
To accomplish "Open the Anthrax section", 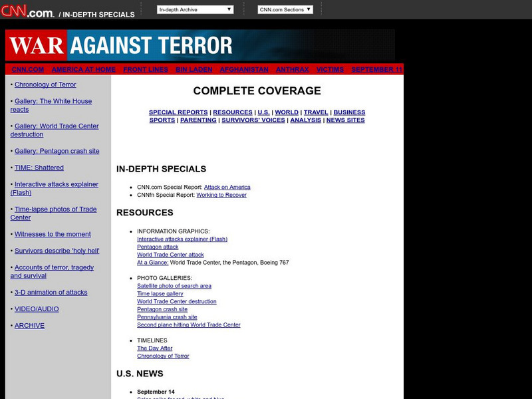I will [292, 70].
